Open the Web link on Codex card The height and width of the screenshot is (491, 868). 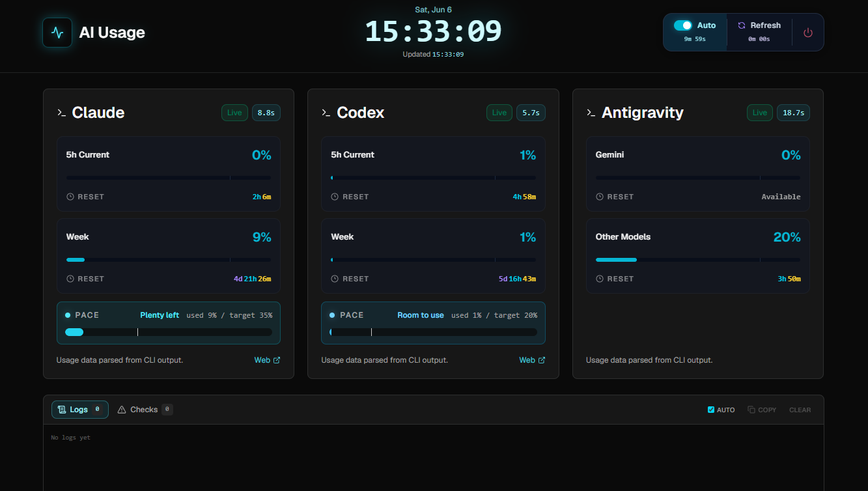(x=532, y=360)
